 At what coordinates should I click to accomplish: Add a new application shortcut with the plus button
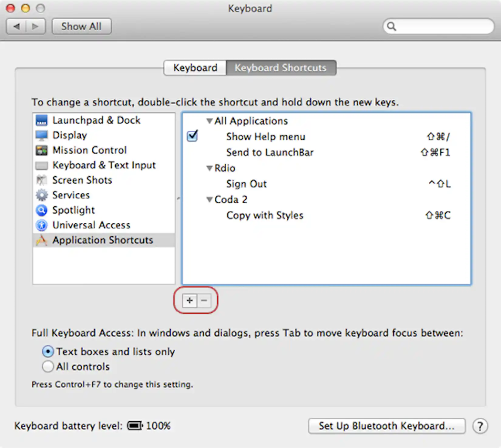click(189, 300)
